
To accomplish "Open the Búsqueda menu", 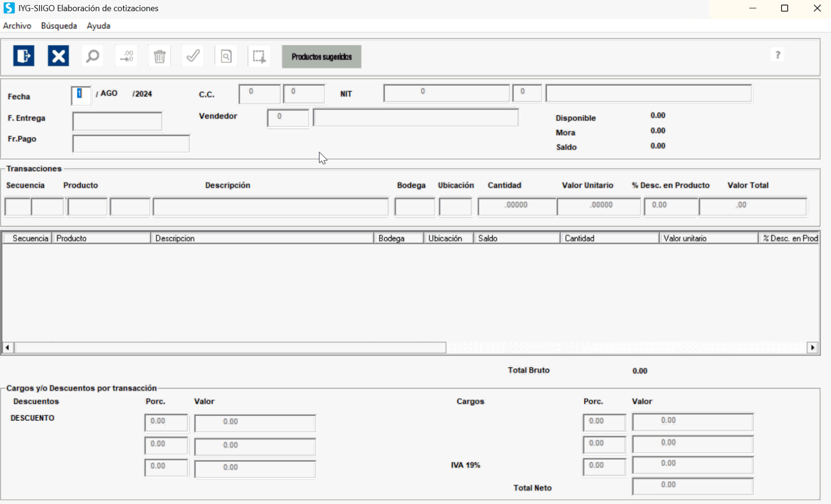I will coord(59,26).
